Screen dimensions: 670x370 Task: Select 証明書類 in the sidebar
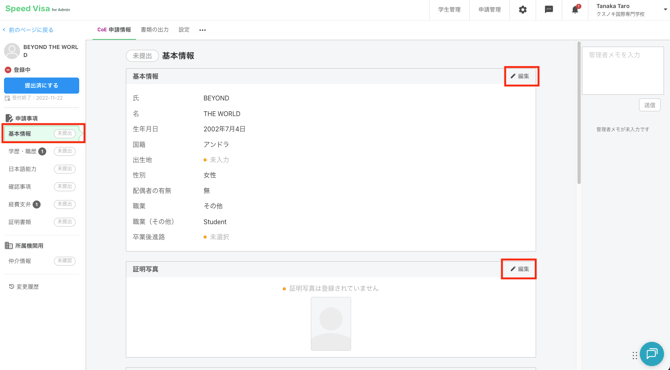[x=41, y=222]
